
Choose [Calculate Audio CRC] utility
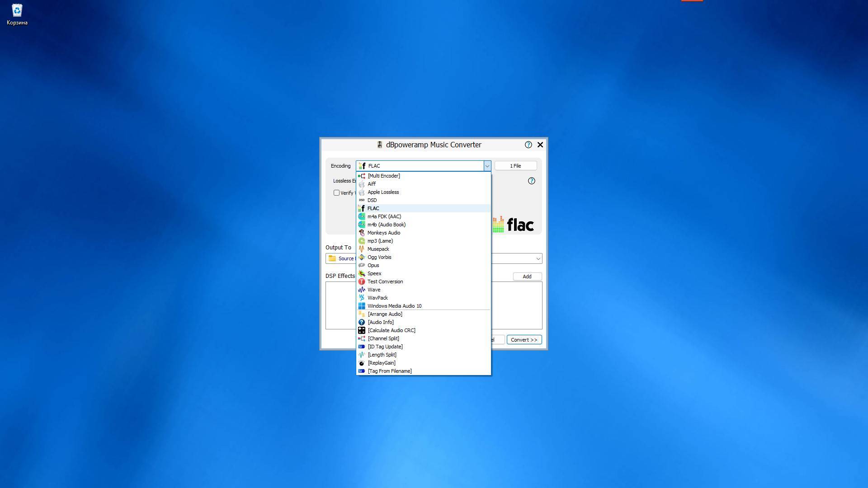click(x=424, y=330)
